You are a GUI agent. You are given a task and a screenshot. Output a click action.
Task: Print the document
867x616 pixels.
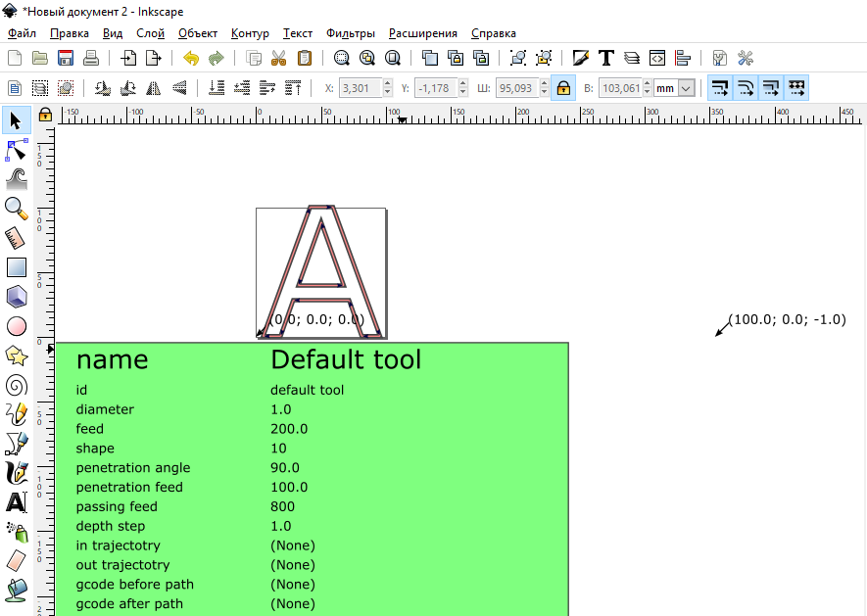pyautogui.click(x=91, y=58)
